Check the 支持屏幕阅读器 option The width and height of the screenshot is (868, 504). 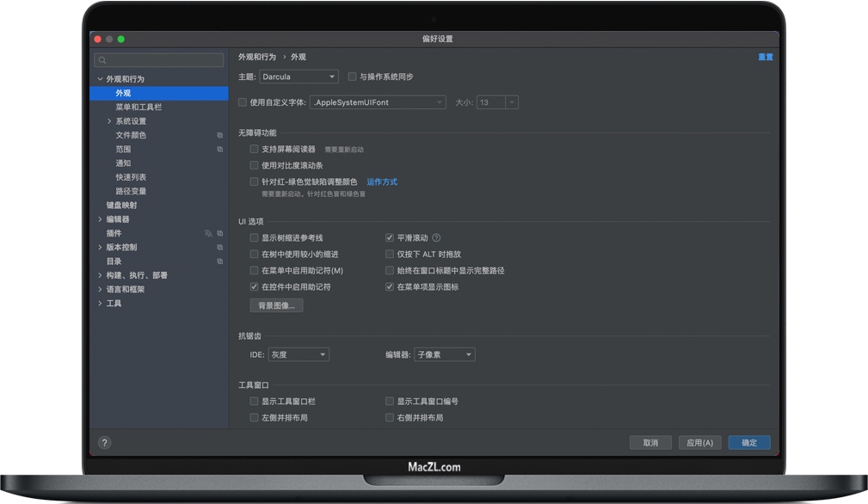[x=254, y=148]
